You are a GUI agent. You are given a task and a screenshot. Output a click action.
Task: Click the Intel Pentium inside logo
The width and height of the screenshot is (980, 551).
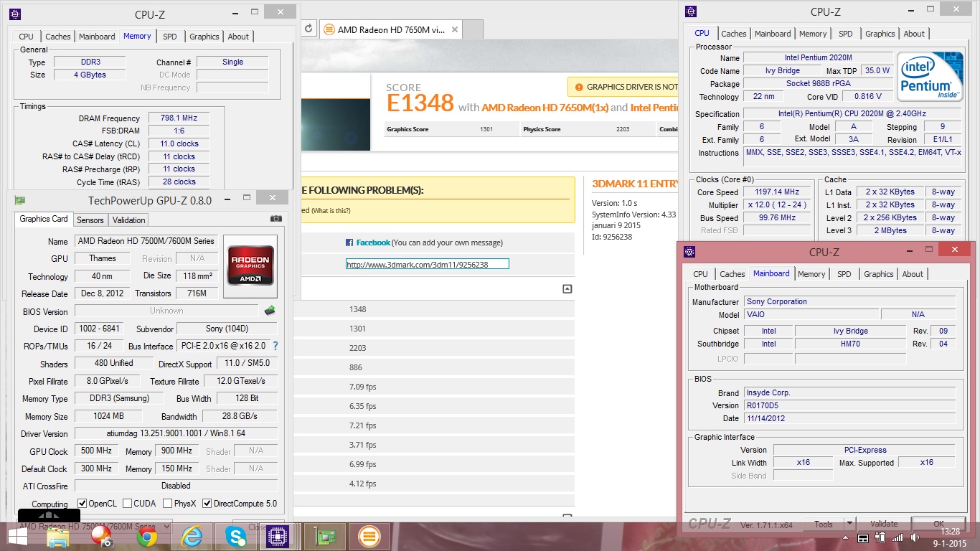pyautogui.click(x=930, y=77)
